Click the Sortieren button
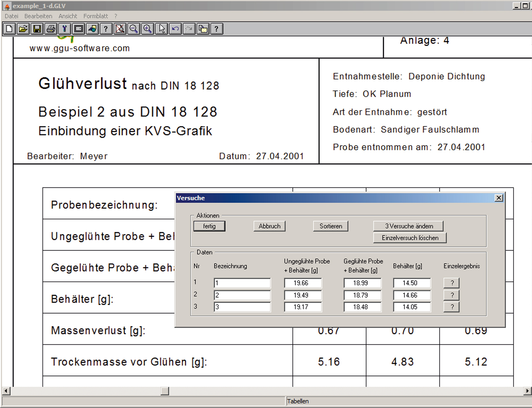The image size is (532, 408). (331, 226)
